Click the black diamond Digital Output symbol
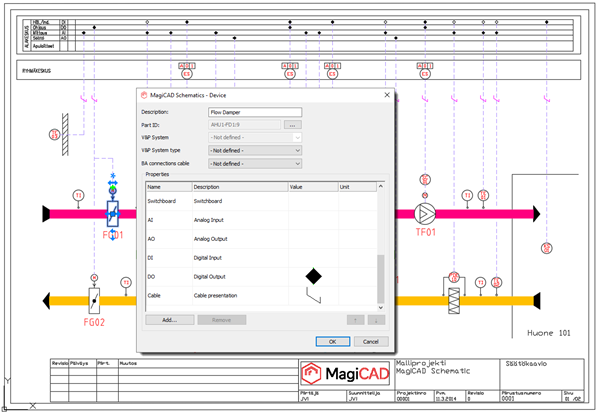The width and height of the screenshot is (598, 413). [x=313, y=276]
